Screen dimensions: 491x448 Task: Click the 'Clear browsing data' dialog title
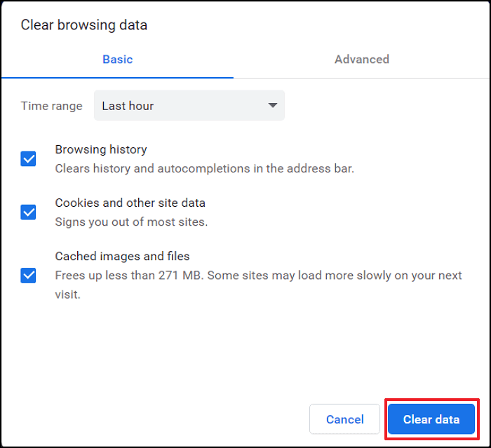click(x=84, y=25)
